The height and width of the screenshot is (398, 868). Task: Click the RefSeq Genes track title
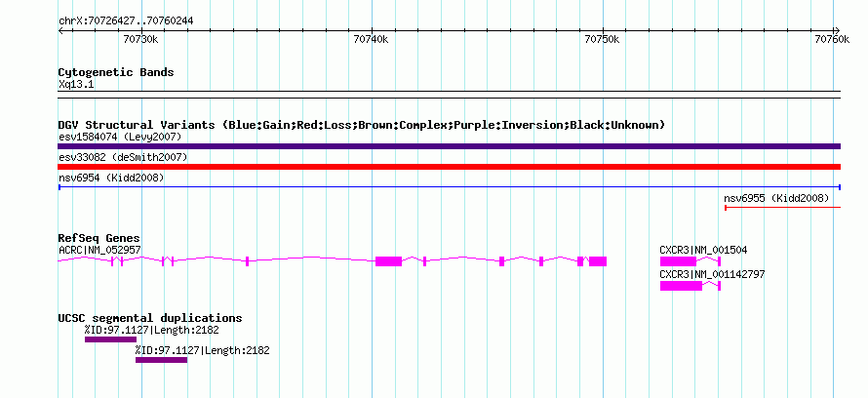[x=99, y=239]
